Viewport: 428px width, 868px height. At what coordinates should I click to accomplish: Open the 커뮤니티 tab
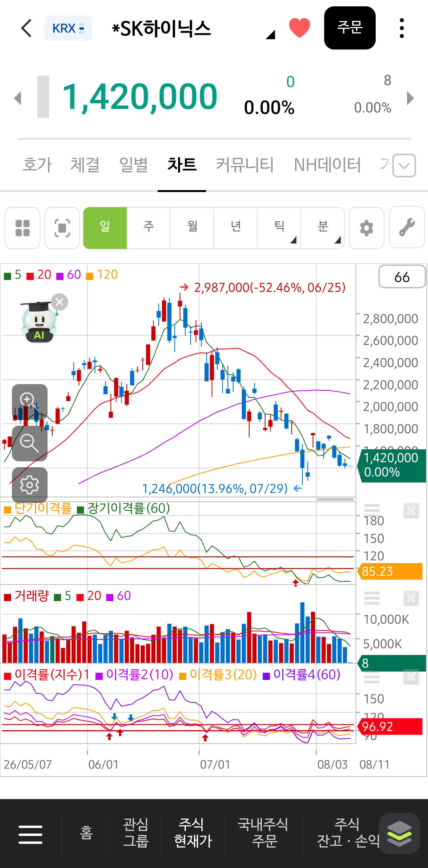[245, 164]
